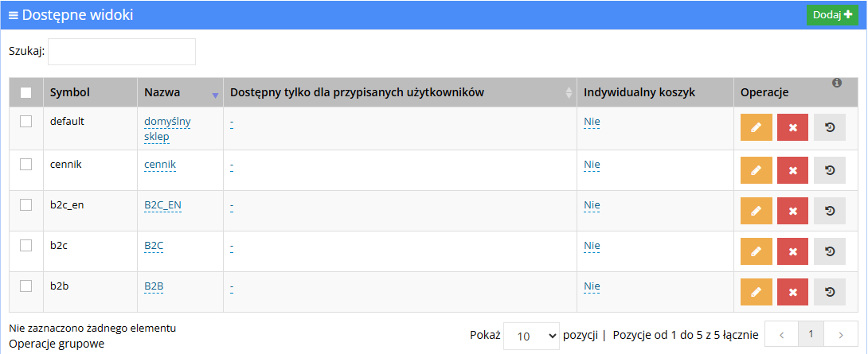Check the box for the cennik row

[26, 165]
